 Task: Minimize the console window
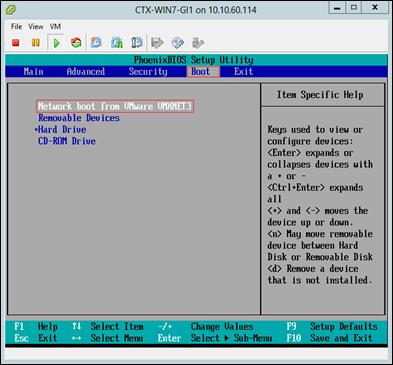pyautogui.click(x=337, y=7)
